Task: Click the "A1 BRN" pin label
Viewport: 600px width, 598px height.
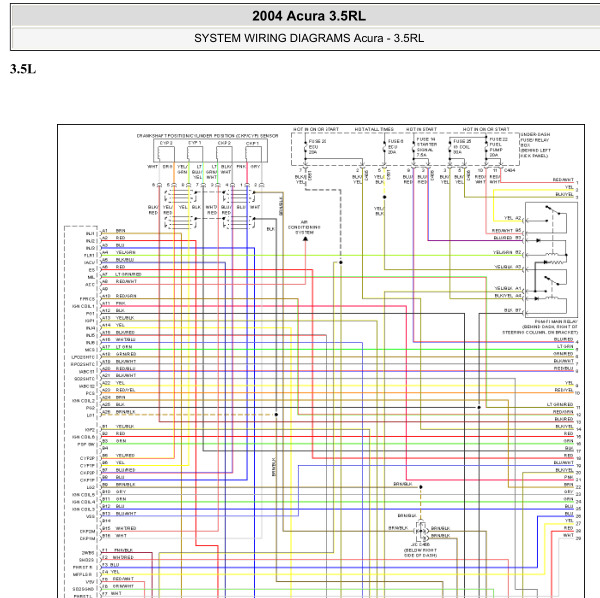Action: 114,231
